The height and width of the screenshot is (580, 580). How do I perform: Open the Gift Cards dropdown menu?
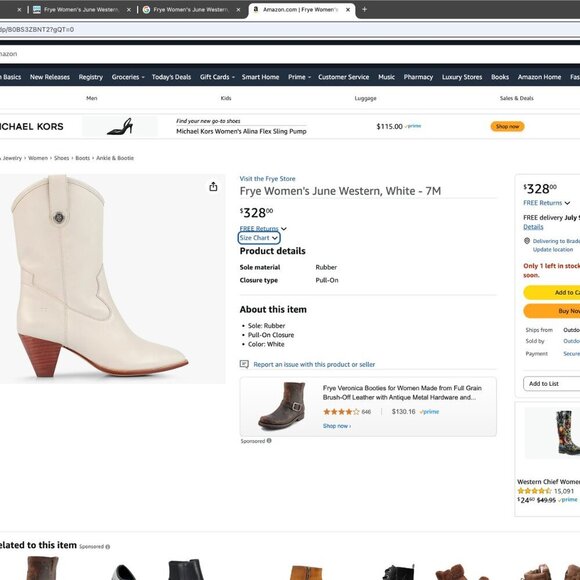point(217,77)
